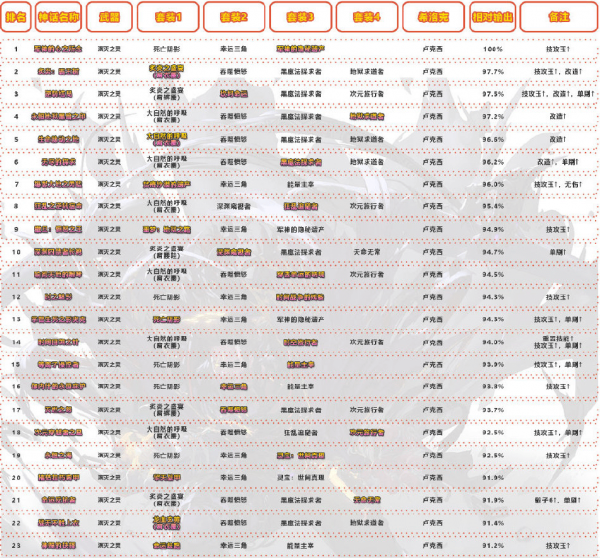Click rank number 5 in first column

pos(16,139)
